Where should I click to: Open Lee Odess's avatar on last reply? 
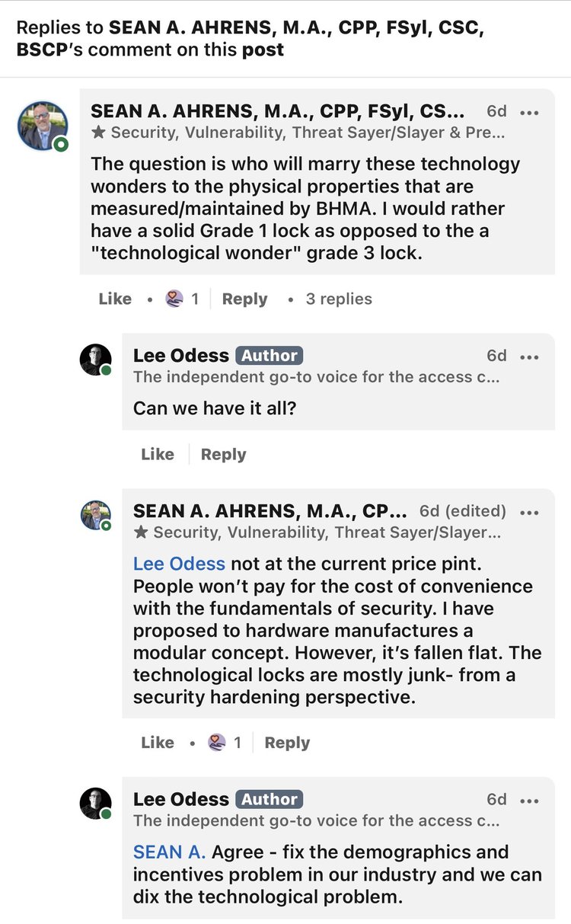click(96, 804)
